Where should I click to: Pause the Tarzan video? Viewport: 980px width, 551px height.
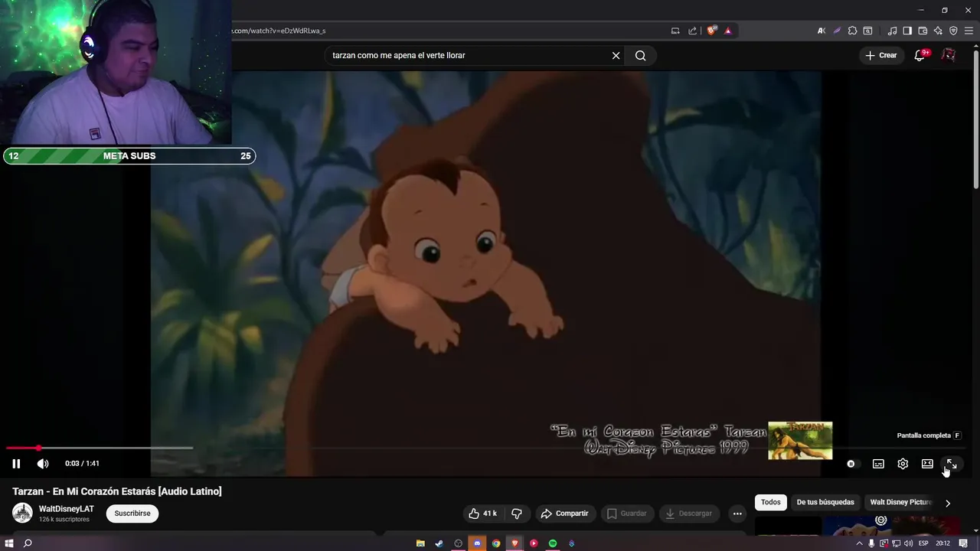tap(16, 463)
